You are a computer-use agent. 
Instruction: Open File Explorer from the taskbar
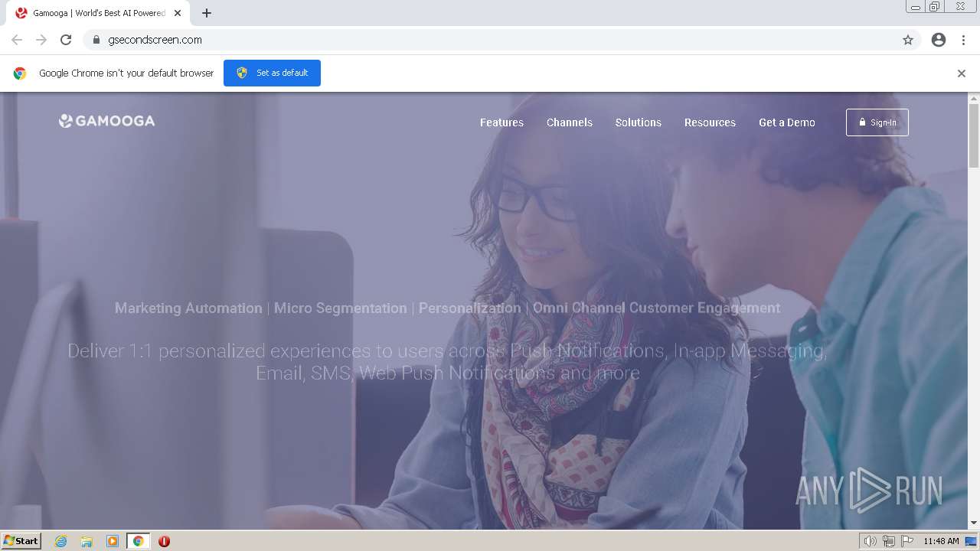(87, 541)
